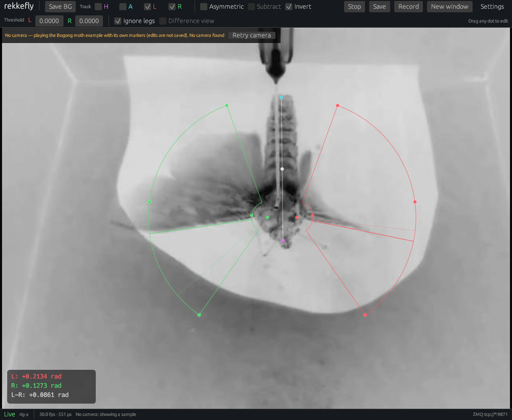The height and width of the screenshot is (420, 512).
Task: Focus the L threshold input field
Action: [x=49, y=21]
